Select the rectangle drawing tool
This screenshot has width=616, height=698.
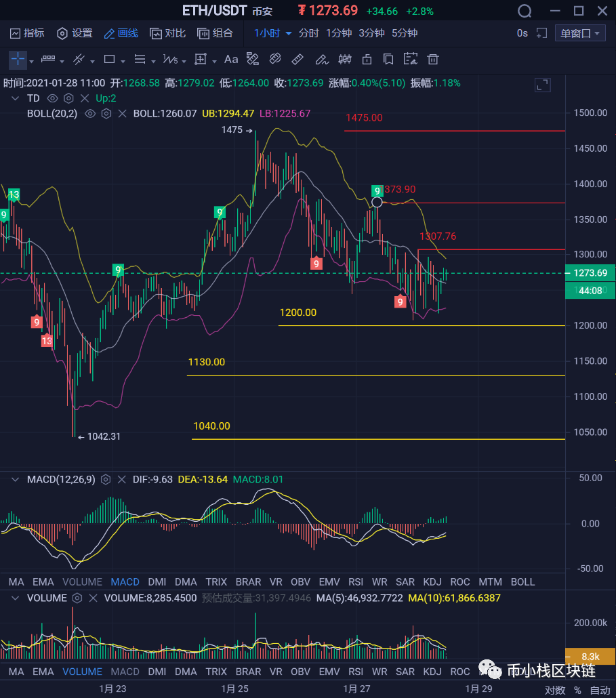[x=110, y=59]
